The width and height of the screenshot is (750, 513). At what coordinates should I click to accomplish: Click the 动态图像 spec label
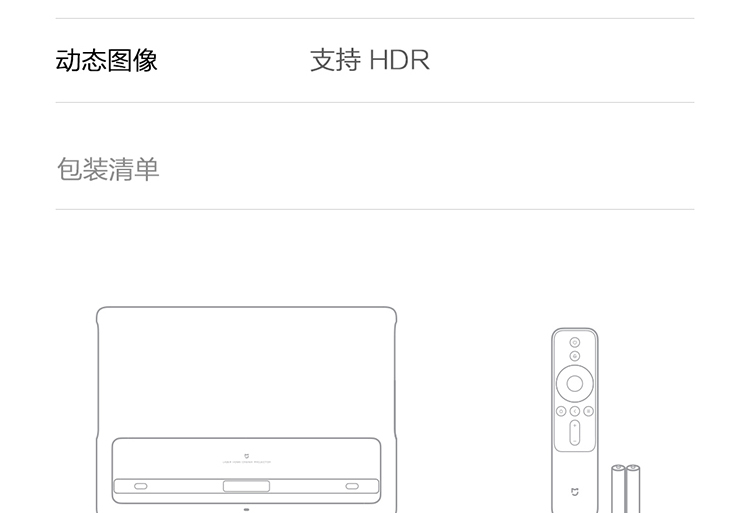click(106, 60)
